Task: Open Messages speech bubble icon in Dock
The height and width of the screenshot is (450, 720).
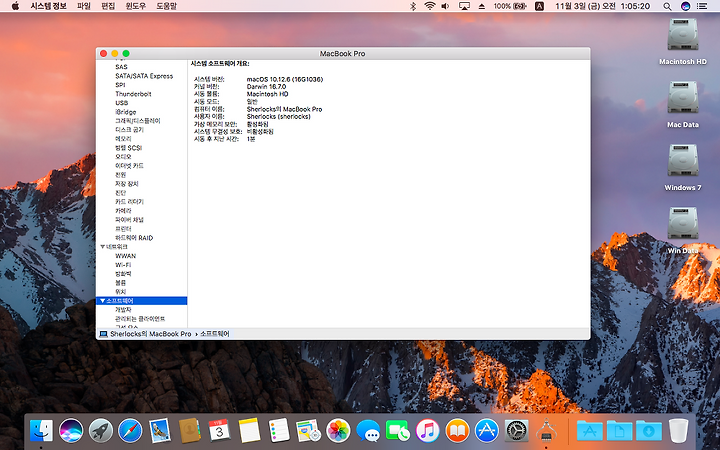Action: 368,431
